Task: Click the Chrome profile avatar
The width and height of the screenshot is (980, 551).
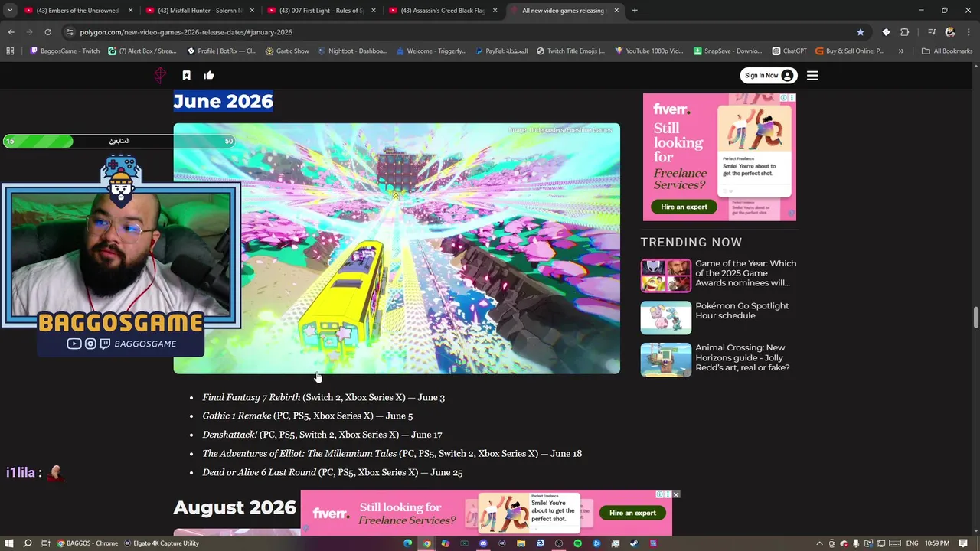Action: coord(950,32)
